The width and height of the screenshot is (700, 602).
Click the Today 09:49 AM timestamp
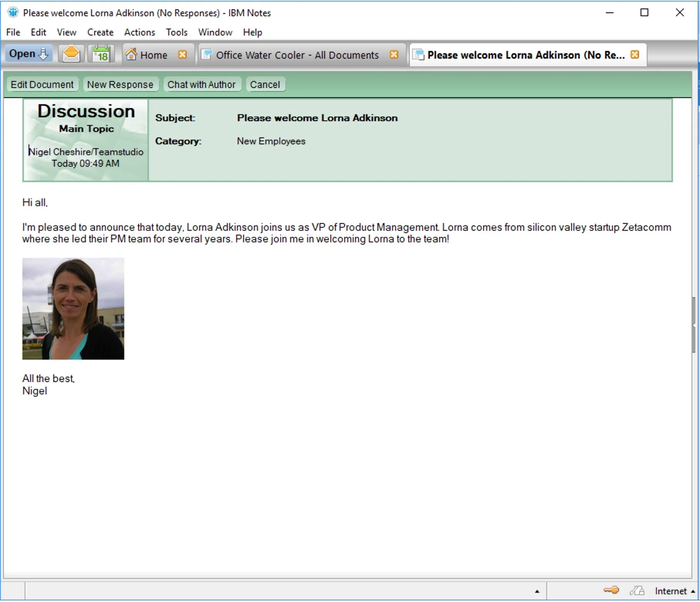85,163
